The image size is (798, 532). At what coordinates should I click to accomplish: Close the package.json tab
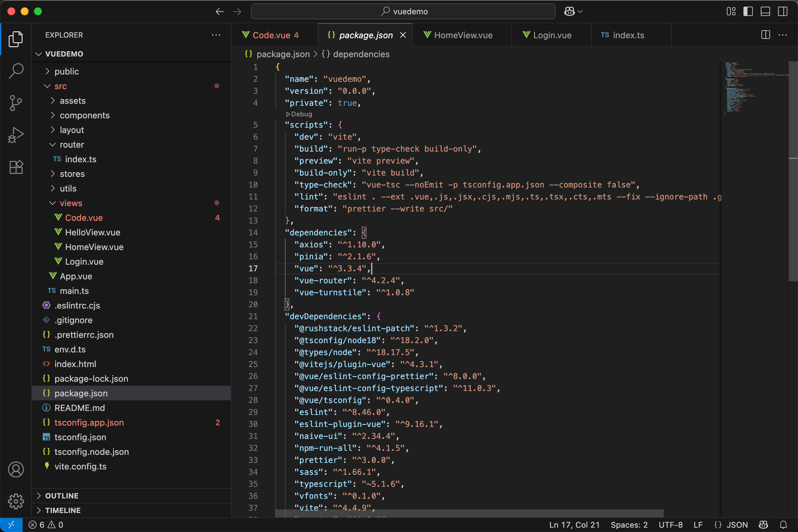(403, 35)
